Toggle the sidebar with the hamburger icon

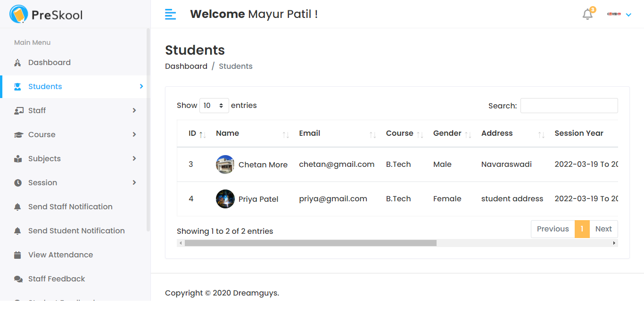pos(170,14)
